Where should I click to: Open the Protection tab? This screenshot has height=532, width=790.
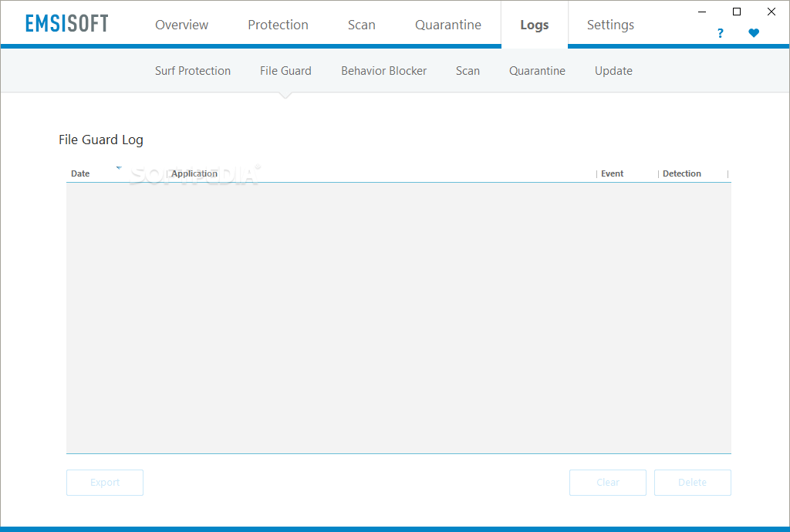click(278, 25)
